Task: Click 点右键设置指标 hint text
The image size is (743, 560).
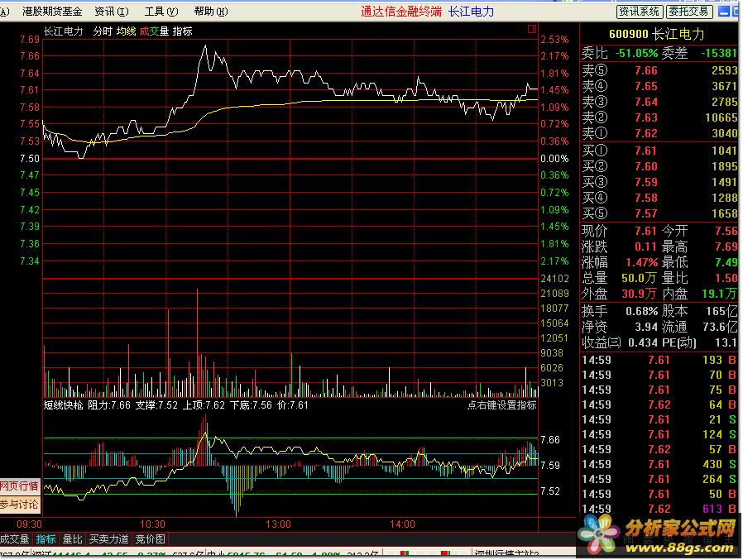Action: 501,405
